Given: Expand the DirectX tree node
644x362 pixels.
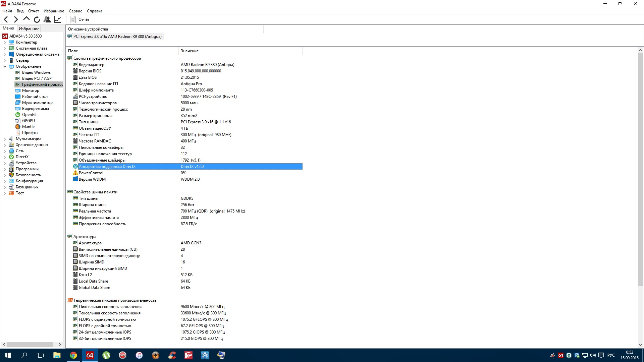Looking at the screenshot, I should pyautogui.click(x=5, y=157).
